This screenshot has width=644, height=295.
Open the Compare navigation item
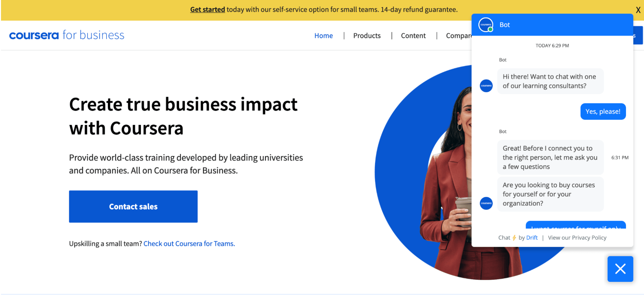[458, 36]
